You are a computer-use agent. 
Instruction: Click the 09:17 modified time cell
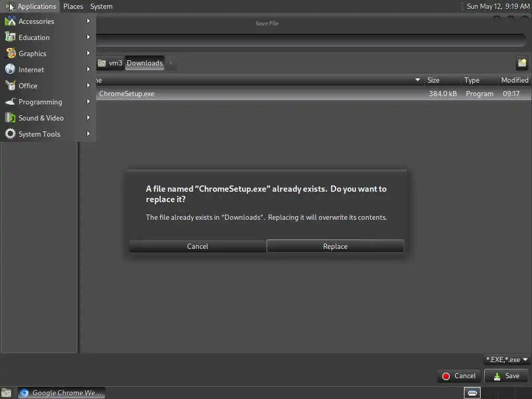(x=511, y=94)
